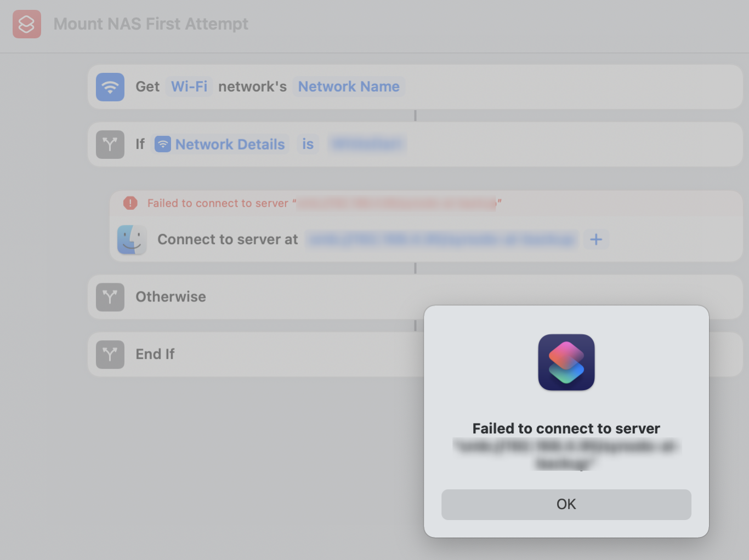Click the red error warning icon

pos(130,203)
